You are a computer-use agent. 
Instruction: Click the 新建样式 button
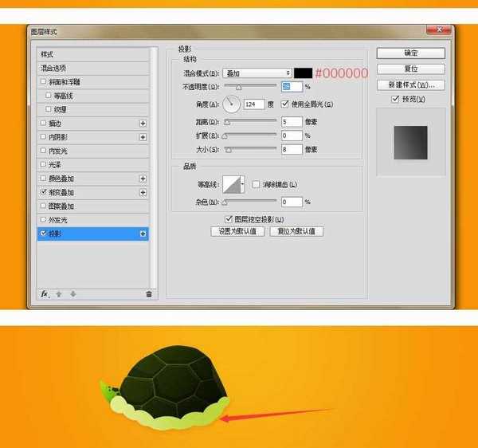click(410, 84)
